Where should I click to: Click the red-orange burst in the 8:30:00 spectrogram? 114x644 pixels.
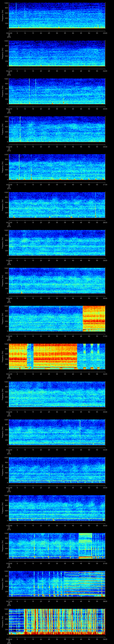point(94,318)
